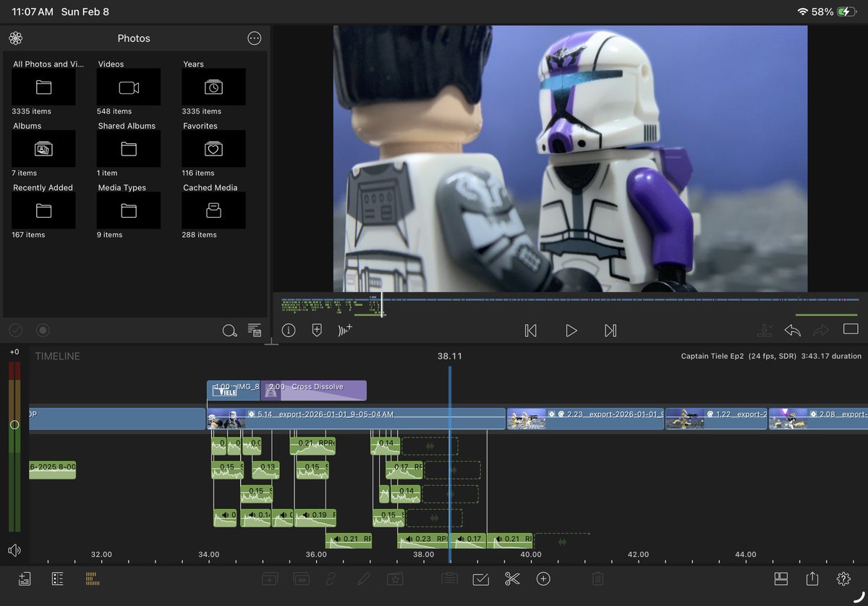Open the Years folder
The width and height of the screenshot is (868, 606).
(213, 88)
